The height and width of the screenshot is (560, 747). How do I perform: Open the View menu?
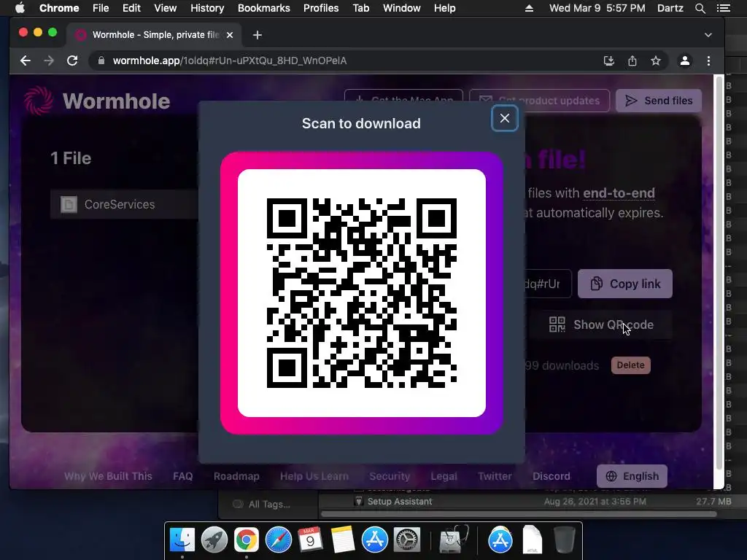166,8
